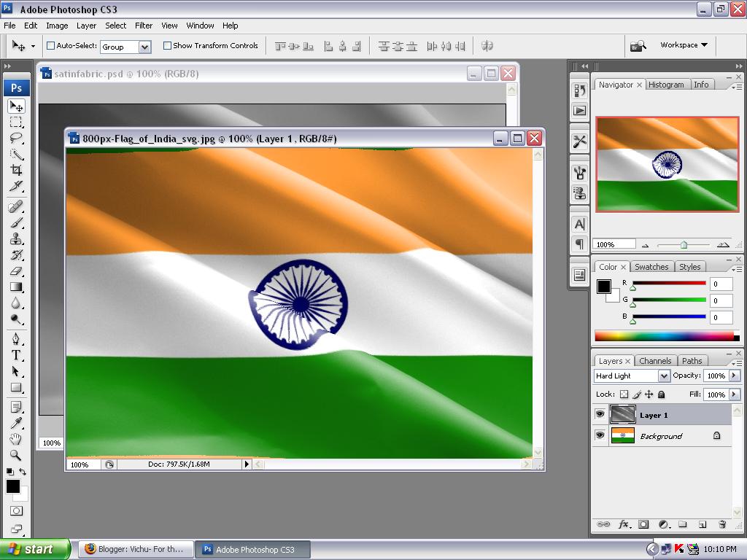Switch to Blogger taskbar button
Viewport: 747px width, 560px height.
click(x=136, y=549)
